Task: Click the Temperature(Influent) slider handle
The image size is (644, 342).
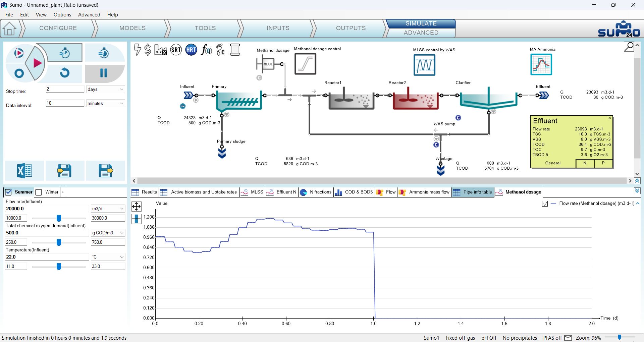Action: (x=59, y=266)
